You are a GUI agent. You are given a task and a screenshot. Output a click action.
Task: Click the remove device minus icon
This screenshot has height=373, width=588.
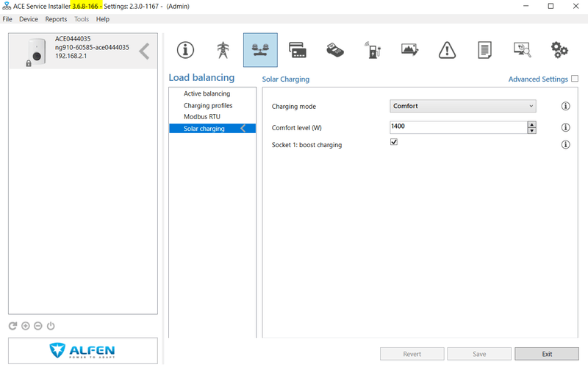point(38,326)
